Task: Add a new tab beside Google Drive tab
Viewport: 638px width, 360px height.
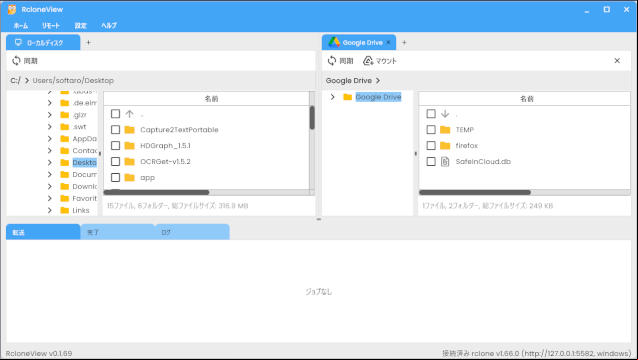Action: 404,42
